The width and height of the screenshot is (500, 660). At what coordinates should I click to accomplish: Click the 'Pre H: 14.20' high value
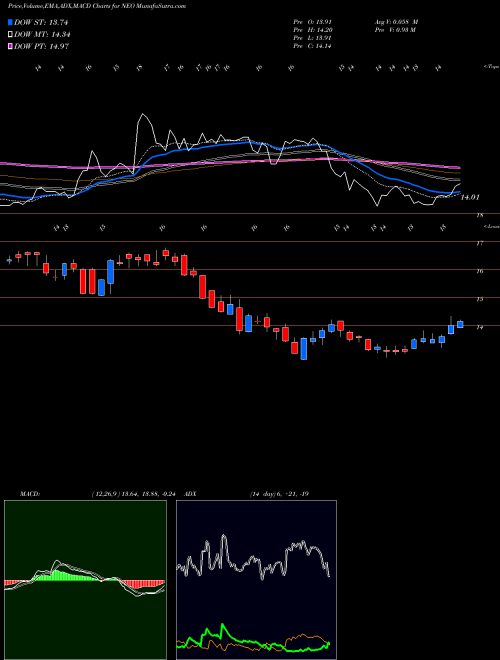coord(312,30)
